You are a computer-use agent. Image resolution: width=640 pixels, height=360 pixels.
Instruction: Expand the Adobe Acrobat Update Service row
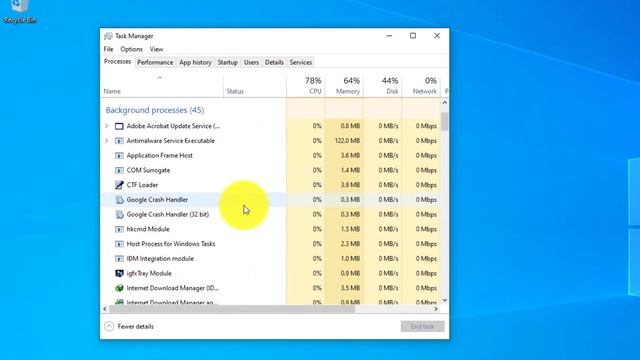[107, 126]
